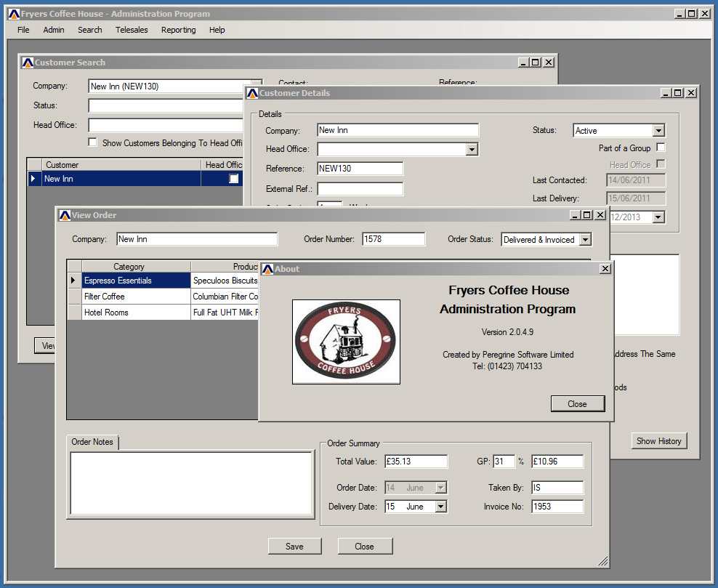Click the Head Office field in Customer Search
The height and width of the screenshot is (588, 718).
(166, 125)
